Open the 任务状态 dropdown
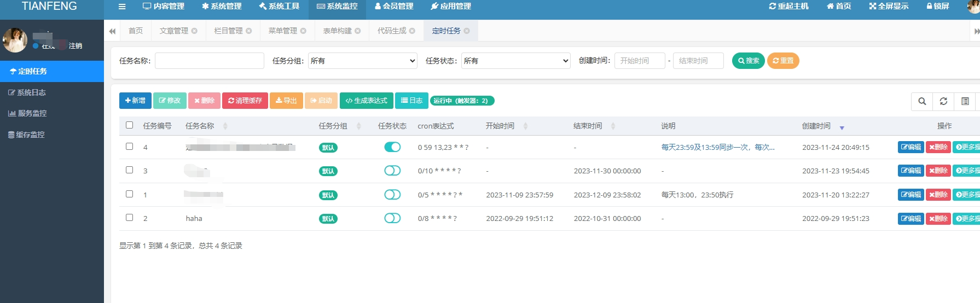This screenshot has width=980, height=303. [515, 61]
